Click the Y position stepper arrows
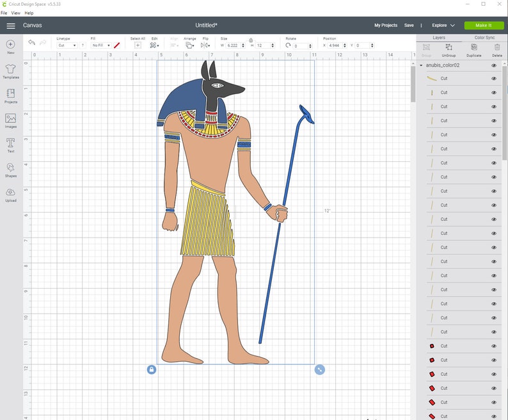The image size is (508, 420). point(372,45)
